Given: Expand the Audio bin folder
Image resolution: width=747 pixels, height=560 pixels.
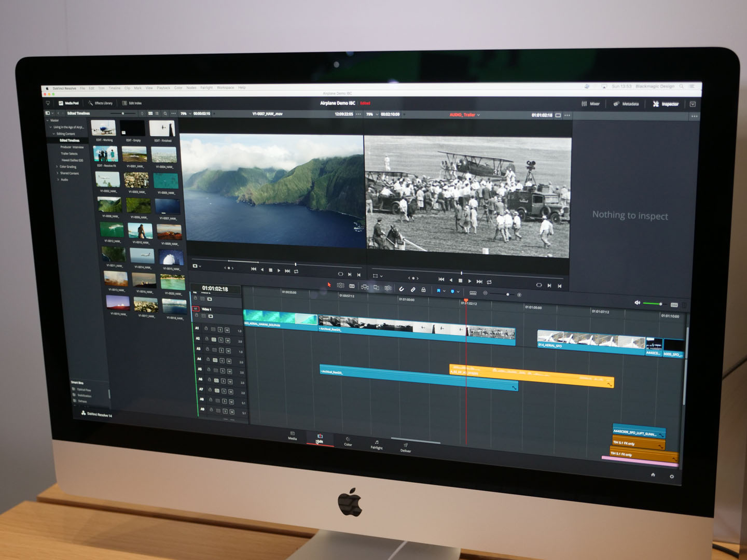Looking at the screenshot, I should tap(58, 179).
